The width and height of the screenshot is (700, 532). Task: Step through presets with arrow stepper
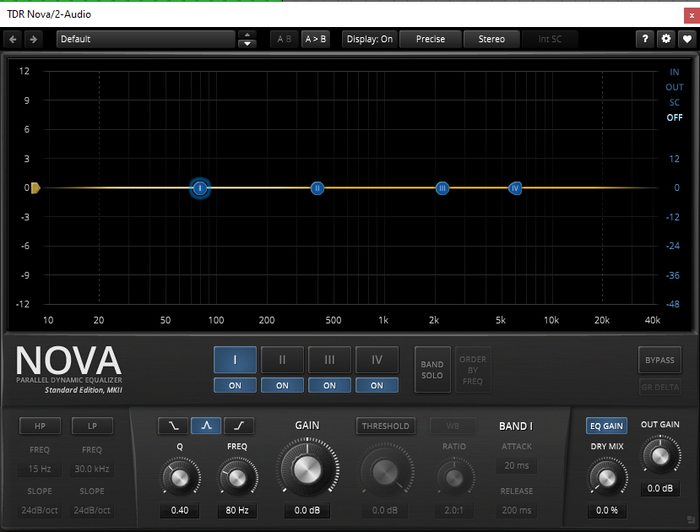247,39
